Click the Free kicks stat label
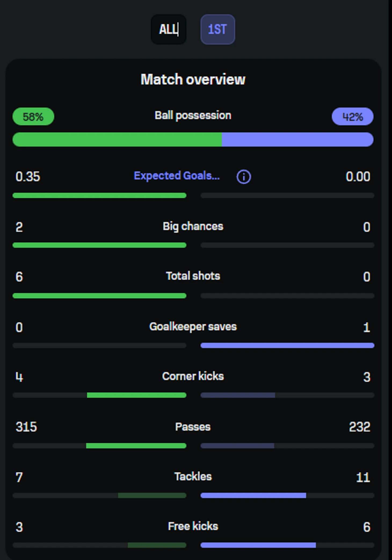 (x=193, y=526)
